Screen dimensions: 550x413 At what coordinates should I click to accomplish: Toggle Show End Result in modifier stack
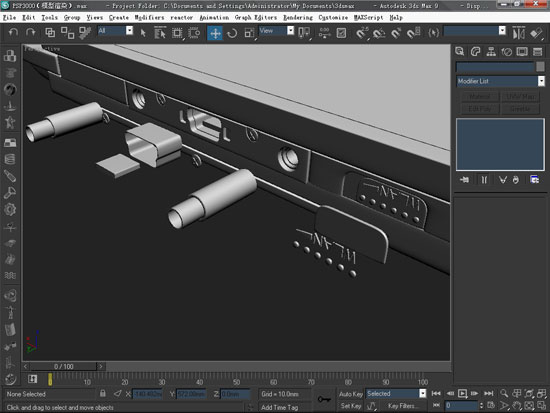[x=484, y=180]
